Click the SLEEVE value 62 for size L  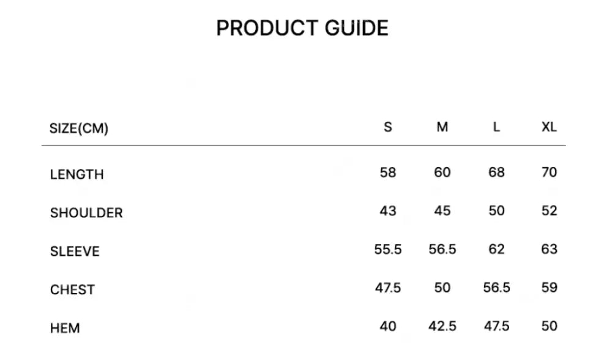tap(496, 250)
